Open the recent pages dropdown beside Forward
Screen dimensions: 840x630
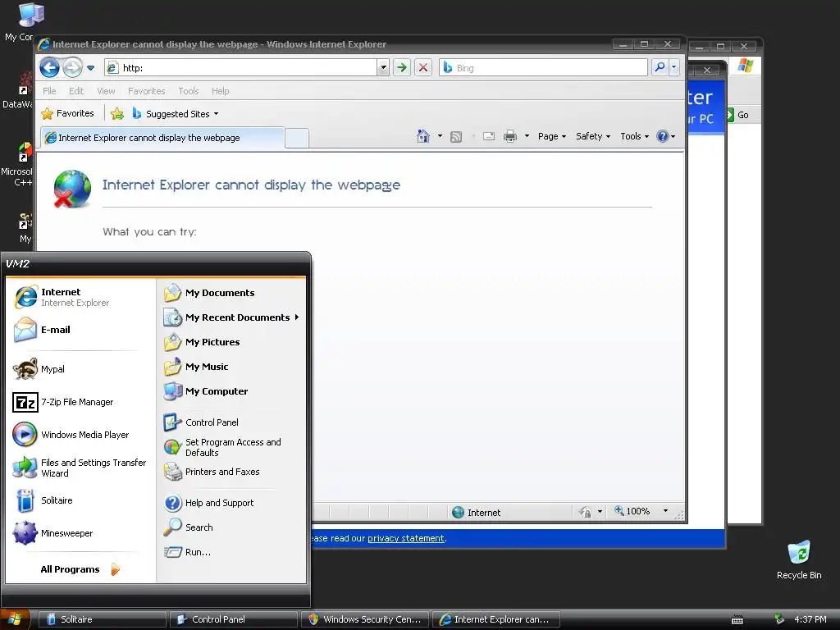coord(90,68)
